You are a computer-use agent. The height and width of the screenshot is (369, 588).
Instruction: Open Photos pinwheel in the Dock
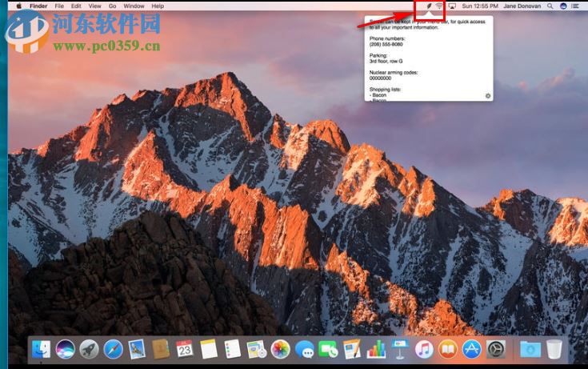281,349
